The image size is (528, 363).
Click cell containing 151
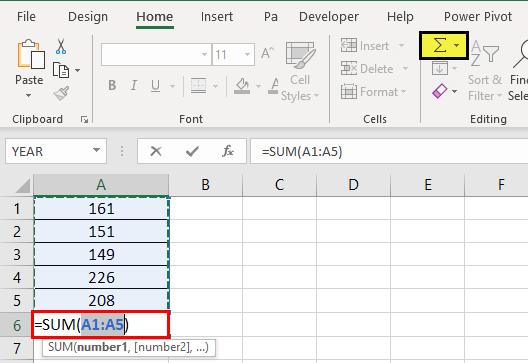[x=101, y=231]
